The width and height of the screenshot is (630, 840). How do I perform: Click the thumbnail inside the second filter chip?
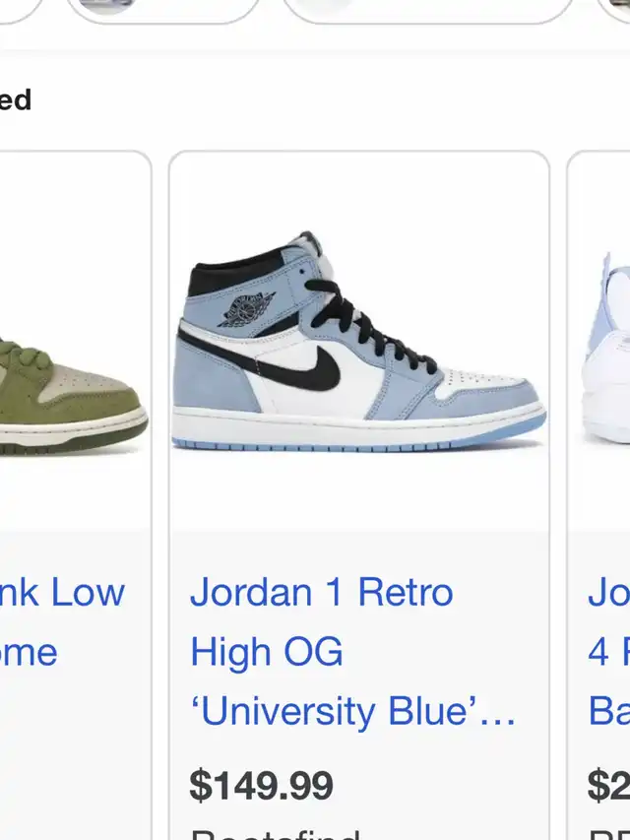pyautogui.click(x=106, y=6)
